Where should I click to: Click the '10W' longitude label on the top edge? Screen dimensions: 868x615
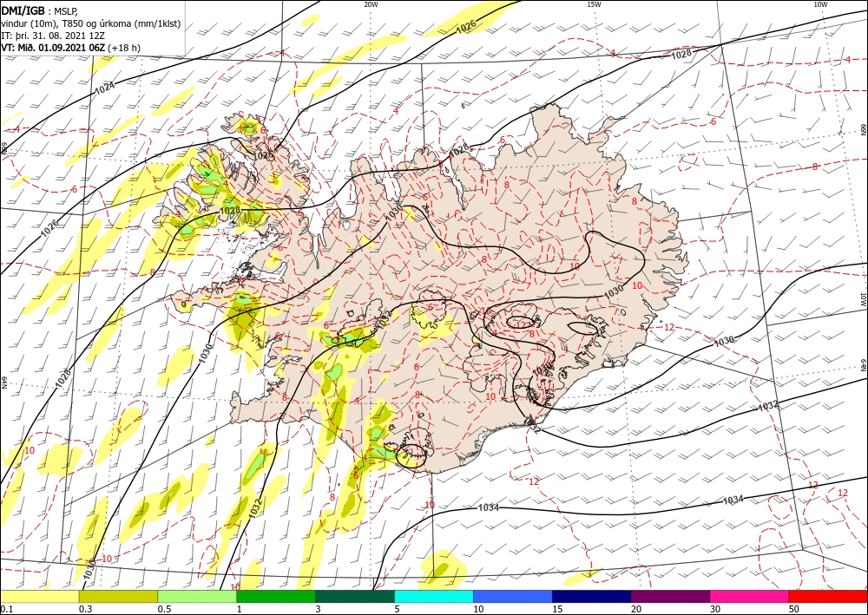[x=820, y=4]
